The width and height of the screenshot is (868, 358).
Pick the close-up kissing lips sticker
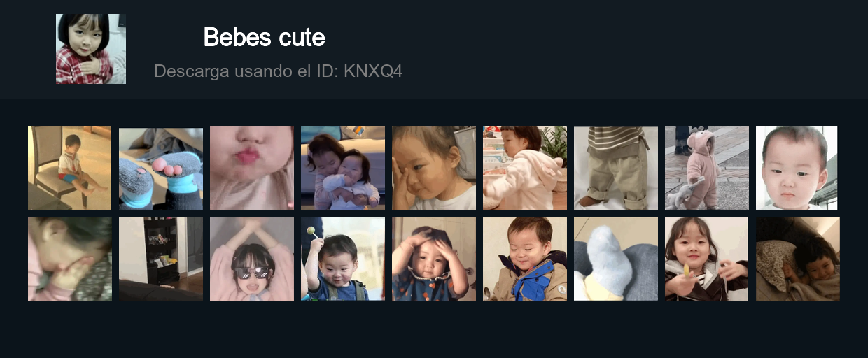(x=252, y=168)
